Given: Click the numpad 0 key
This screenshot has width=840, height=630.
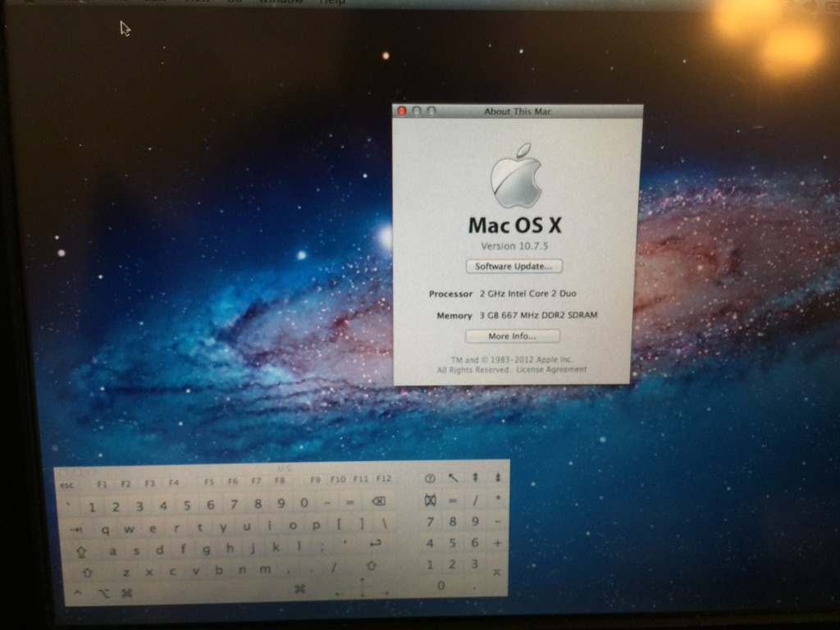Looking at the screenshot, I should 441,586.
